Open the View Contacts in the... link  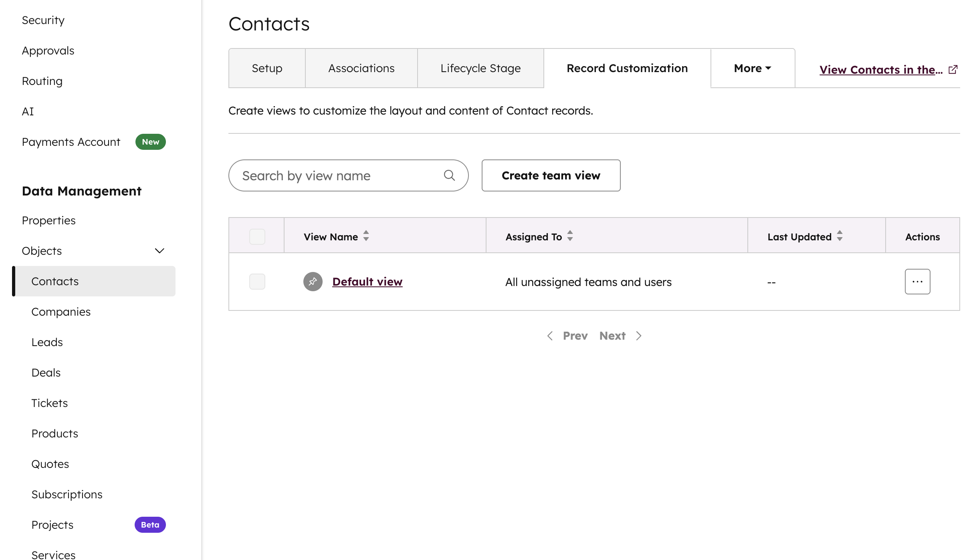[880, 70]
